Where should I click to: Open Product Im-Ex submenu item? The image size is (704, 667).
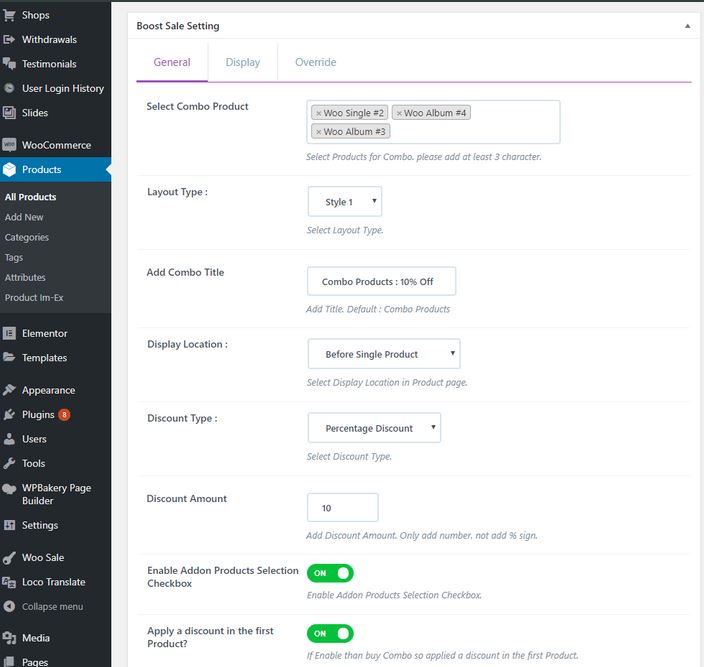pos(34,298)
